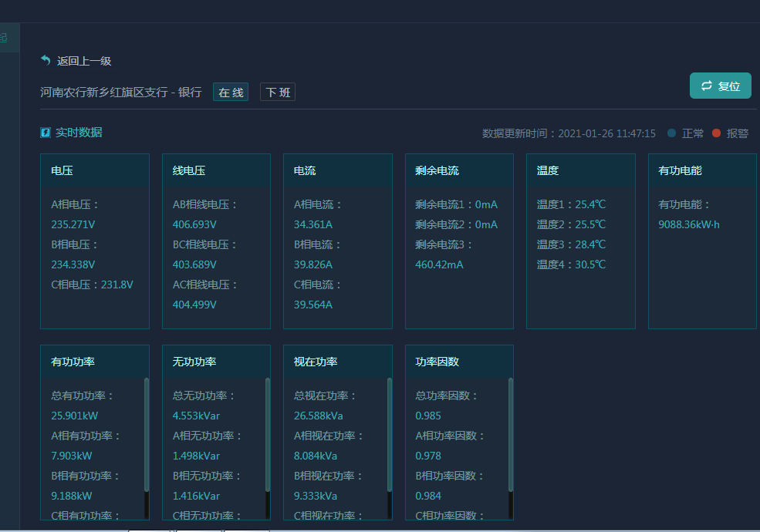Select the 在线 status tag
The width and height of the screenshot is (760, 532).
(x=231, y=92)
